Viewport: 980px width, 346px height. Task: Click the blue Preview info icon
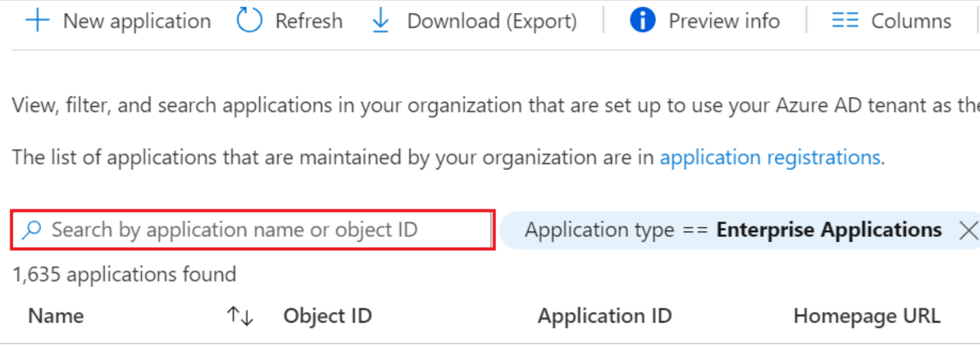[x=642, y=20]
